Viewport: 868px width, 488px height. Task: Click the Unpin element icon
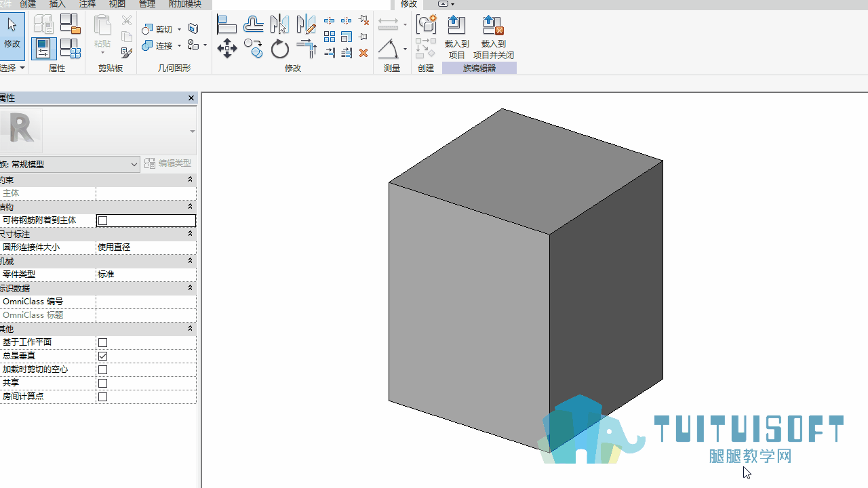(x=363, y=20)
